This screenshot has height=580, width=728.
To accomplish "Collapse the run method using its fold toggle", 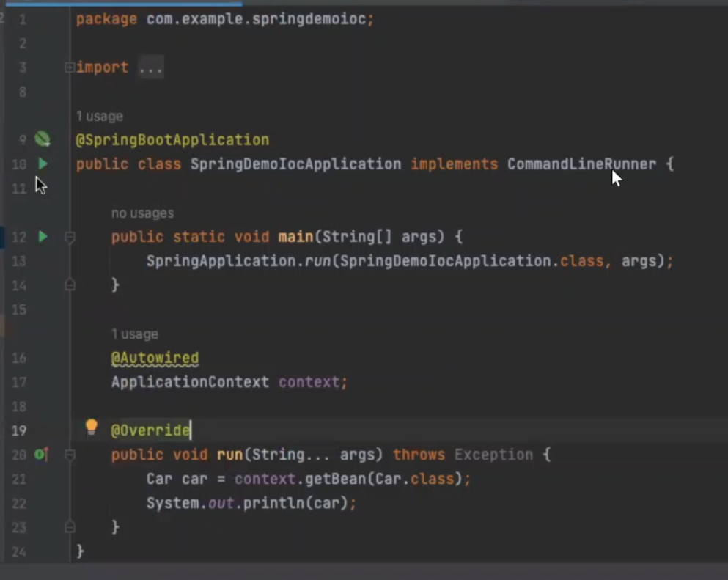I will pyautogui.click(x=70, y=455).
